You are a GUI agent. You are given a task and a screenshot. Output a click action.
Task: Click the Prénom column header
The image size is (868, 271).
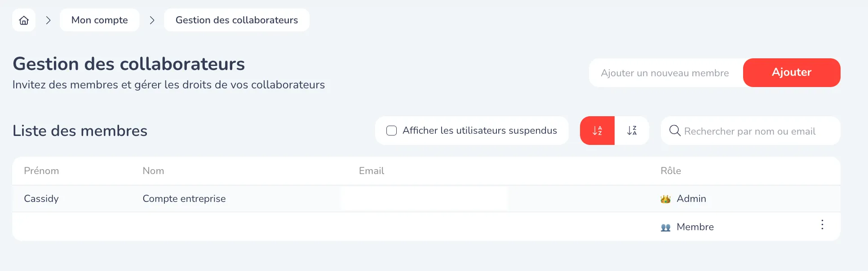click(x=41, y=171)
